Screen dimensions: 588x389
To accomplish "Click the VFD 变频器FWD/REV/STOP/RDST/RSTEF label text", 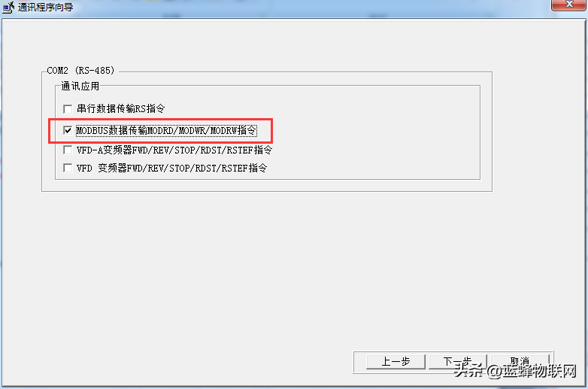I will (171, 168).
